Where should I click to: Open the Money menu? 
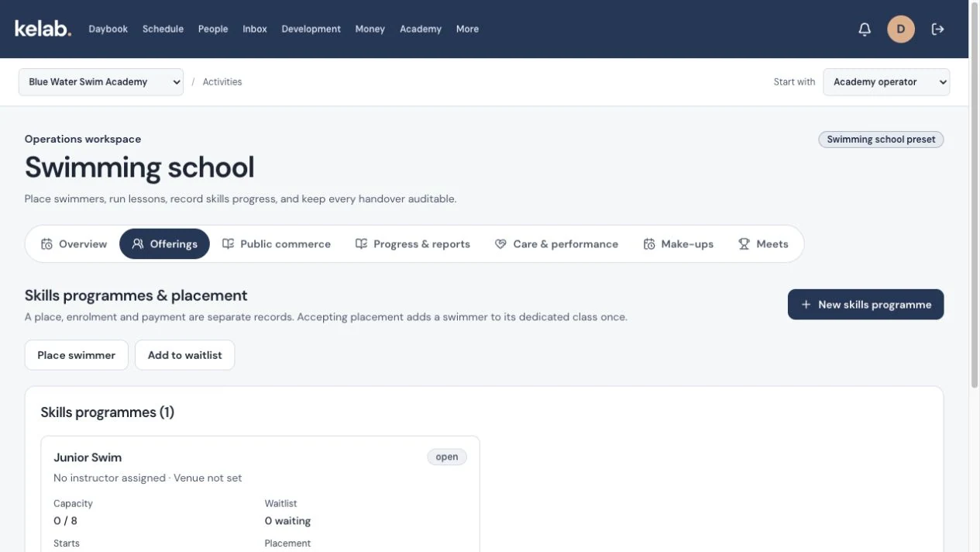click(370, 29)
